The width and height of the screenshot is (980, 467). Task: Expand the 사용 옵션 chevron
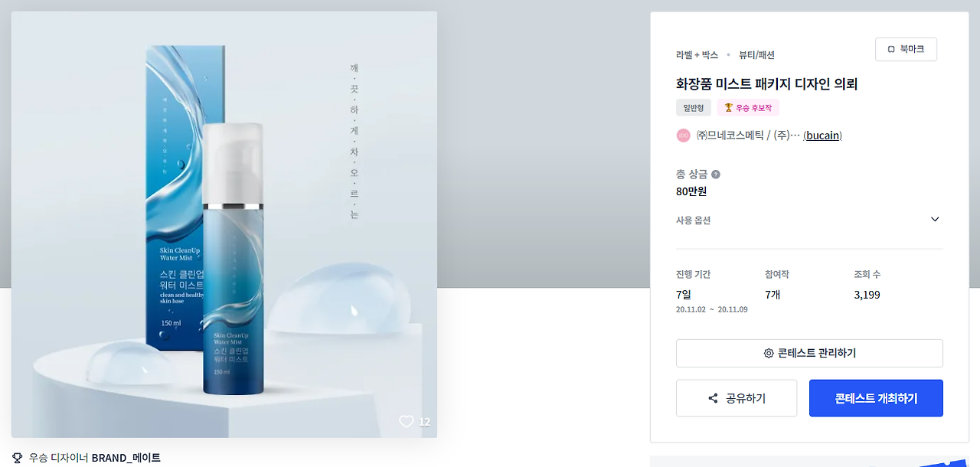935,220
